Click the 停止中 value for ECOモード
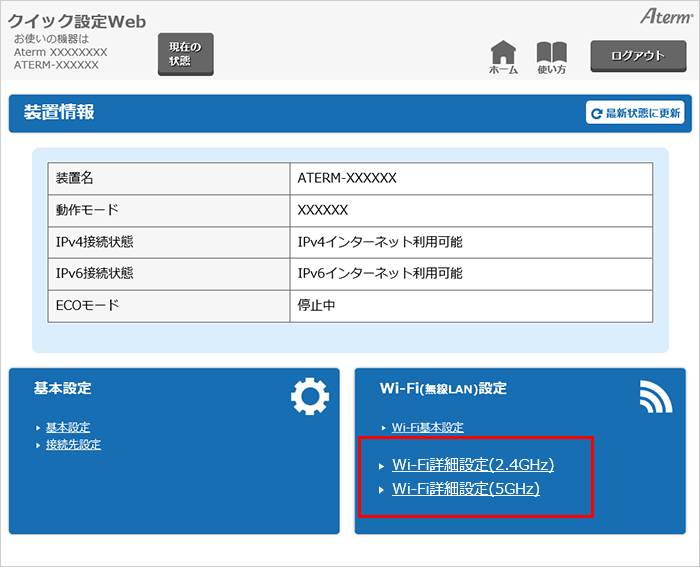This screenshot has width=700, height=567. (x=316, y=305)
